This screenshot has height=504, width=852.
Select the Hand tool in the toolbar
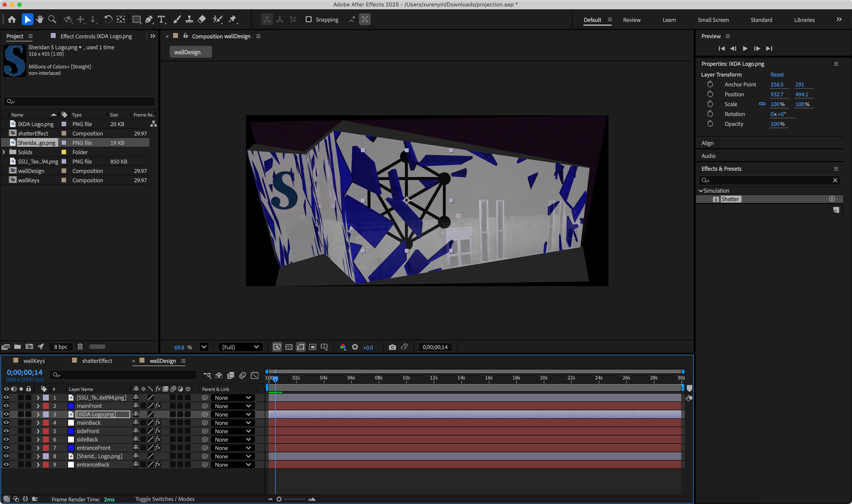pyautogui.click(x=40, y=19)
